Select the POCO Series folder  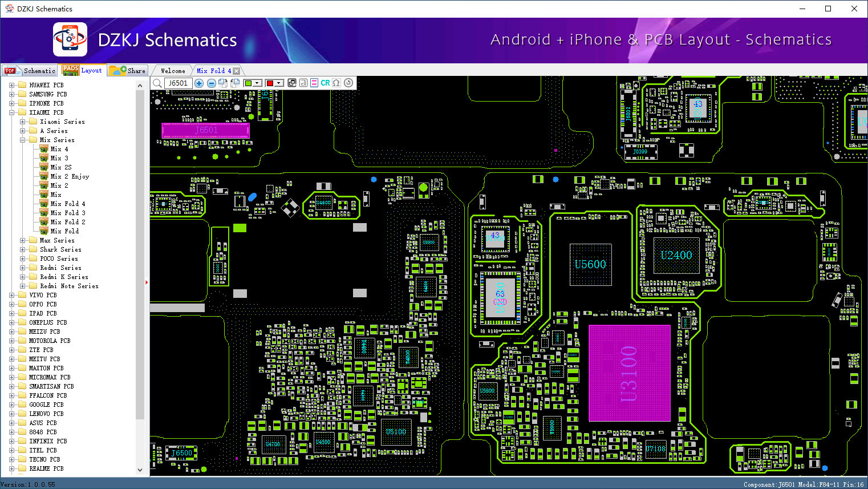[x=59, y=258]
